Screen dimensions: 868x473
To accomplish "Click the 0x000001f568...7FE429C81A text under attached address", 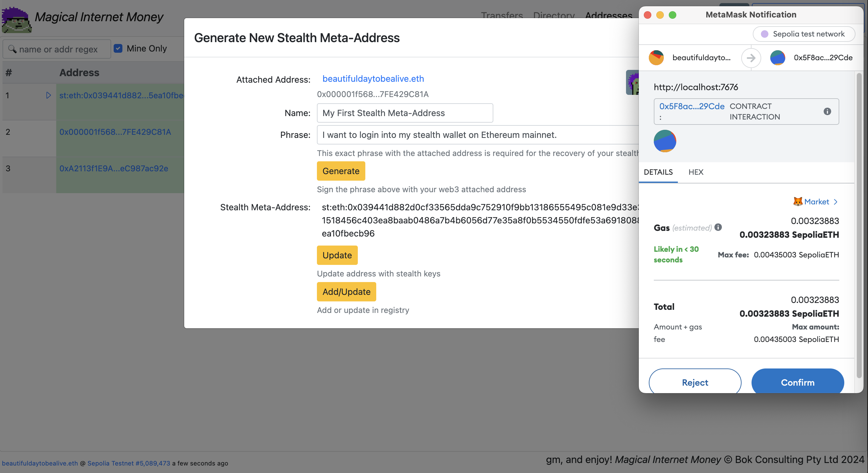I will pyautogui.click(x=373, y=94).
